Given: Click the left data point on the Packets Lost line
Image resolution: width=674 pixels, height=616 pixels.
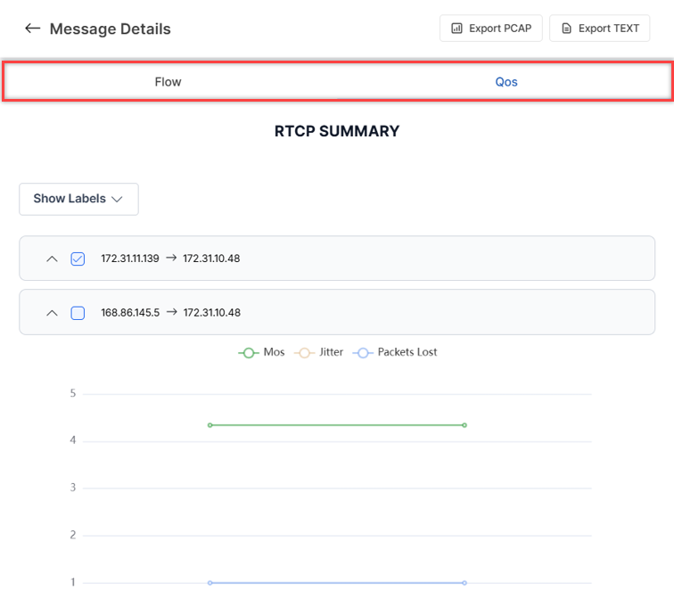Looking at the screenshot, I should point(210,583).
